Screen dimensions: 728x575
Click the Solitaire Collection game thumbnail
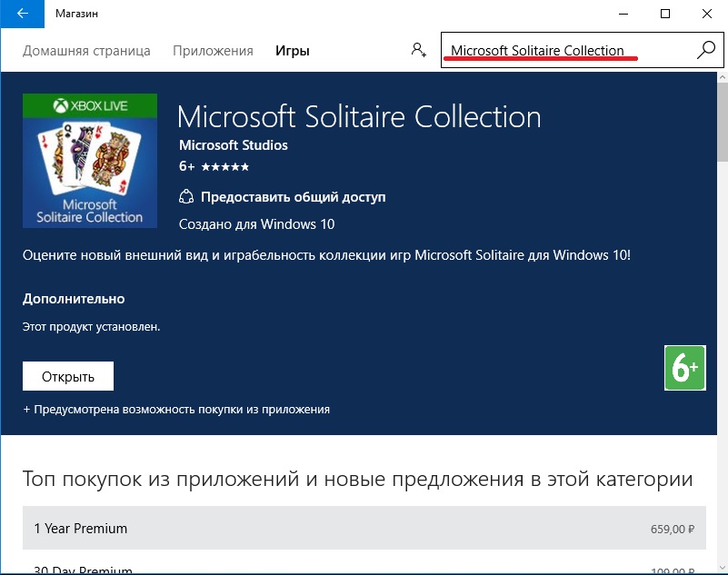click(89, 159)
